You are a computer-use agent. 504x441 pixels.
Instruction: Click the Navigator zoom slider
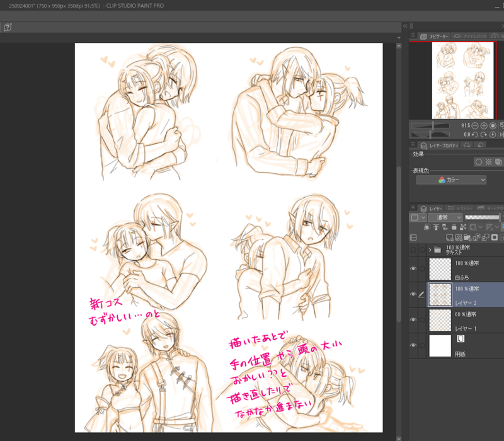click(x=430, y=125)
